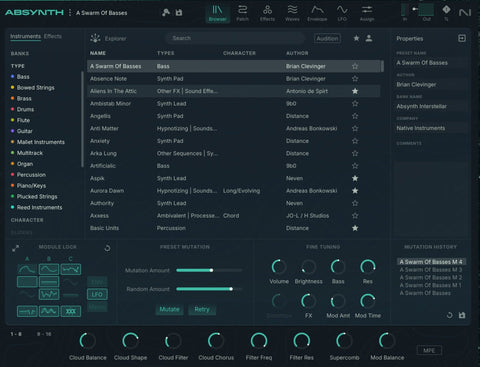Open the Assign page
This screenshot has height=367, width=480.
coord(367,13)
